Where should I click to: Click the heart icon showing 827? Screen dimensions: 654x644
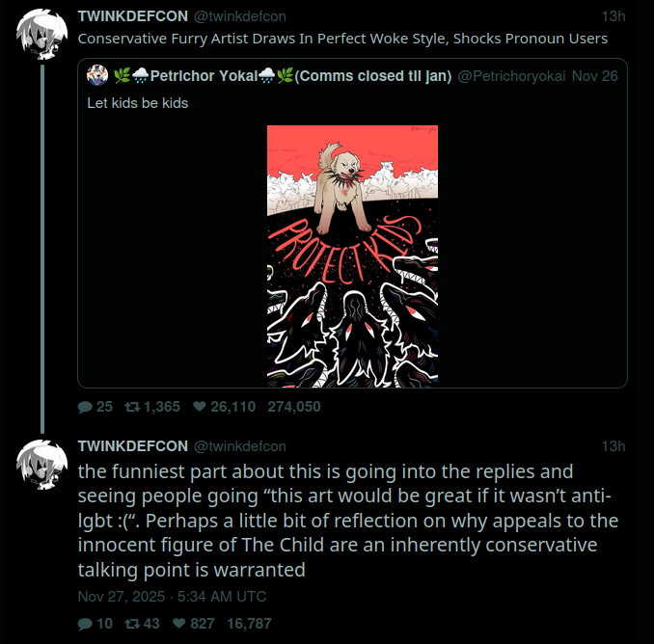pyautogui.click(x=179, y=624)
